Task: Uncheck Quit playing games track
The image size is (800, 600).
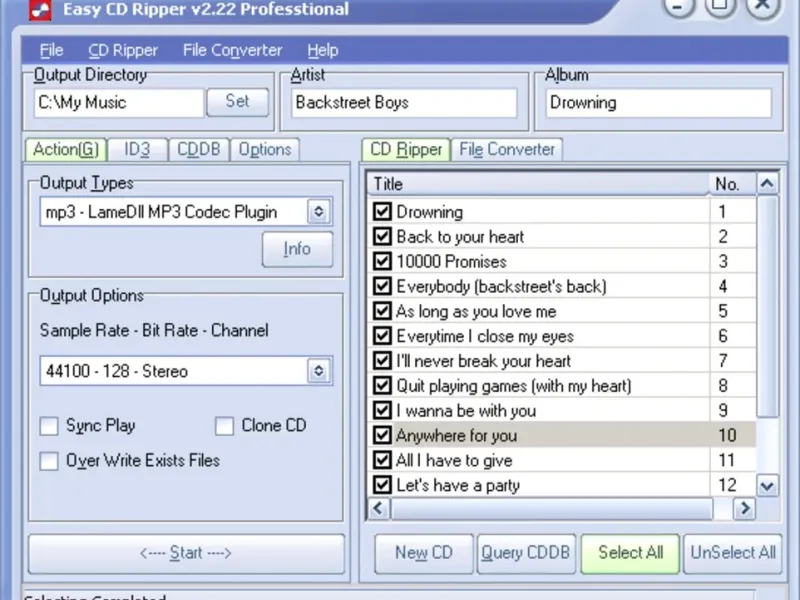Action: click(x=382, y=386)
